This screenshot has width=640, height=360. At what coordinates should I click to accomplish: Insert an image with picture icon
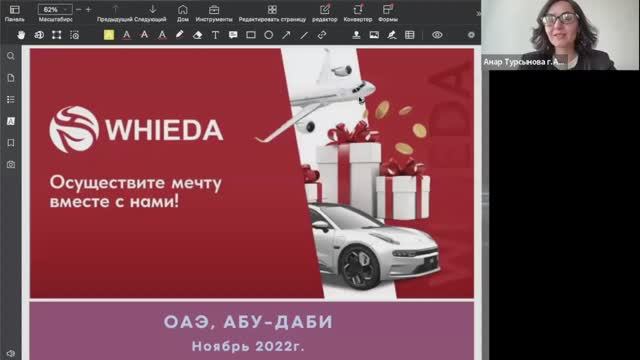pyautogui.click(x=374, y=35)
